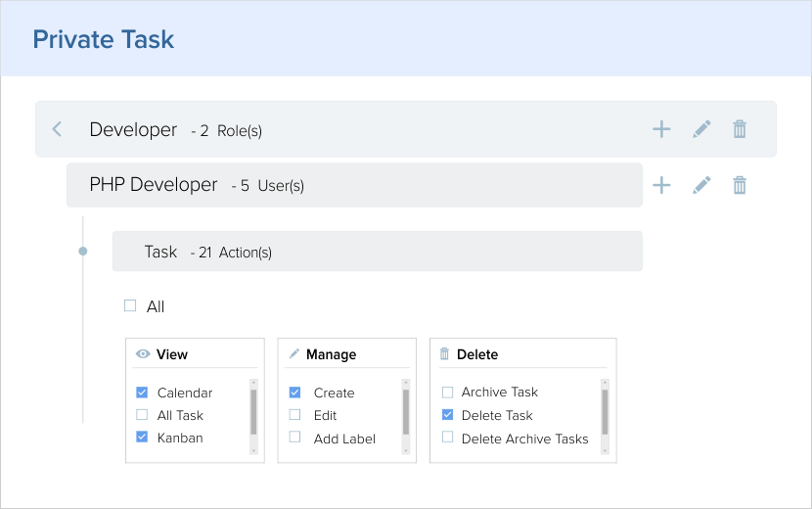Delete the PHP Developer role via trash
The height and width of the screenshot is (509, 812).
[x=741, y=185]
